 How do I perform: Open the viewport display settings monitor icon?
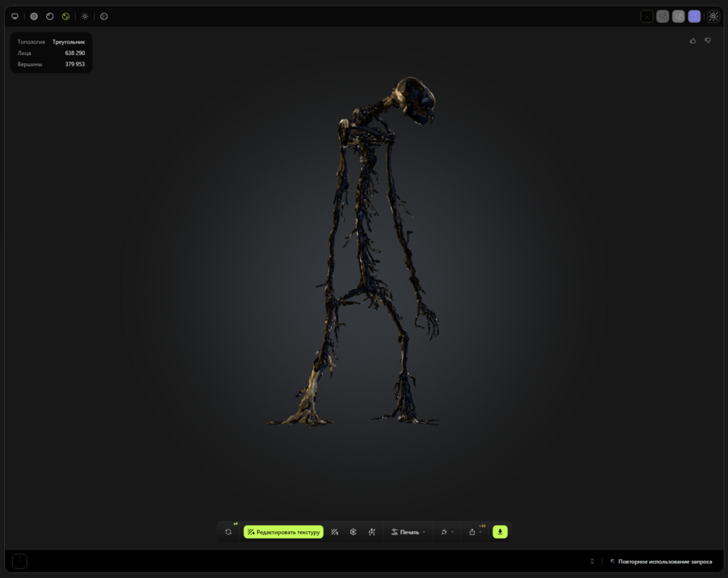(x=15, y=16)
